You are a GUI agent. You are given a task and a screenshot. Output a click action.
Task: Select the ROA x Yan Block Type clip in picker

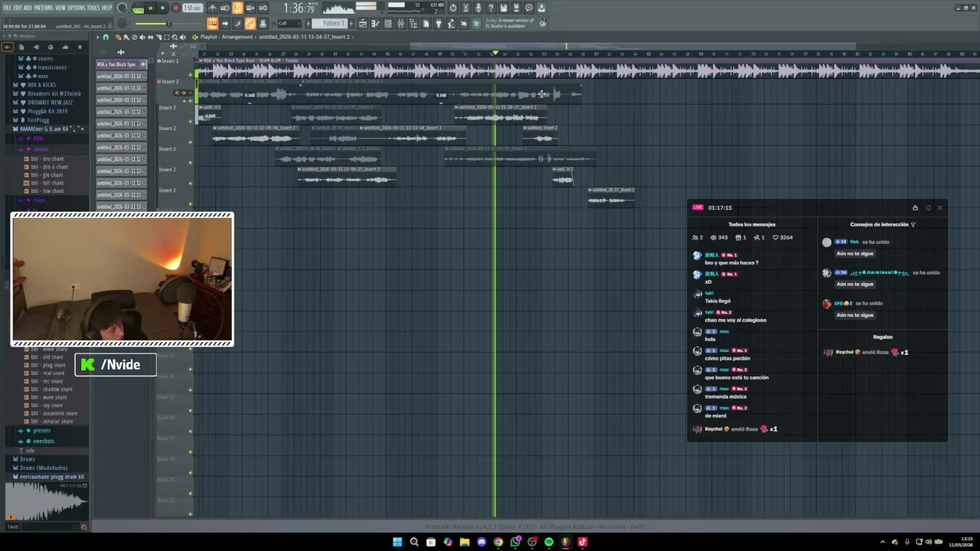click(x=122, y=64)
